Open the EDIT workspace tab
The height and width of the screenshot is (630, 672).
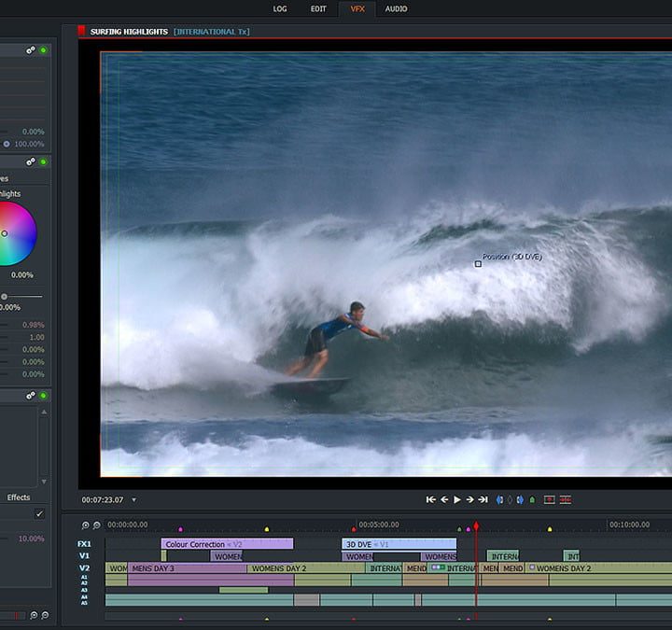click(318, 8)
